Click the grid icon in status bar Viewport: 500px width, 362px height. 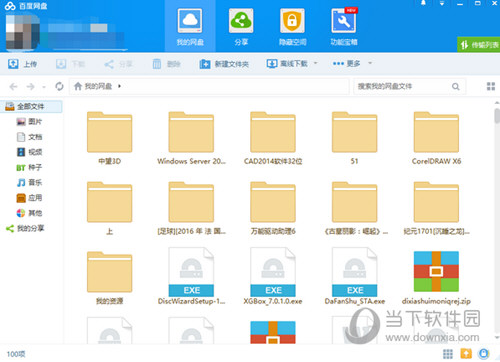pyautogui.click(x=448, y=354)
